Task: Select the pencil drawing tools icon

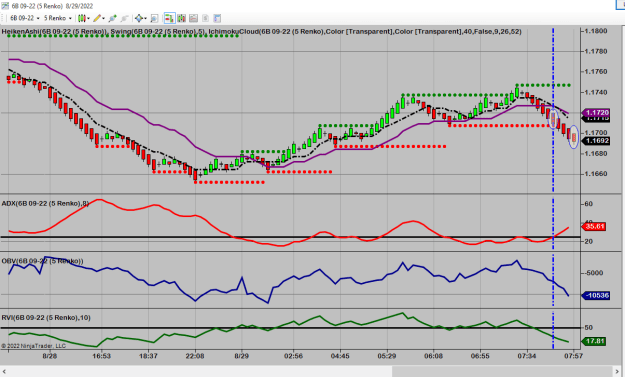Action: (96, 18)
